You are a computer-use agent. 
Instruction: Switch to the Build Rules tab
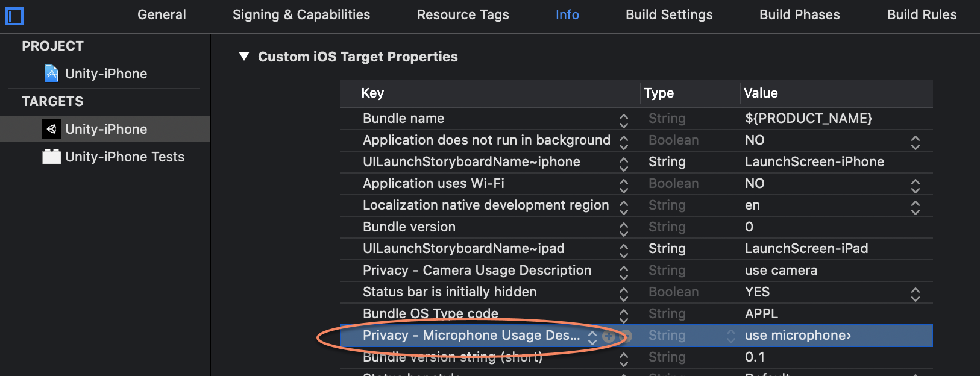click(x=922, y=14)
